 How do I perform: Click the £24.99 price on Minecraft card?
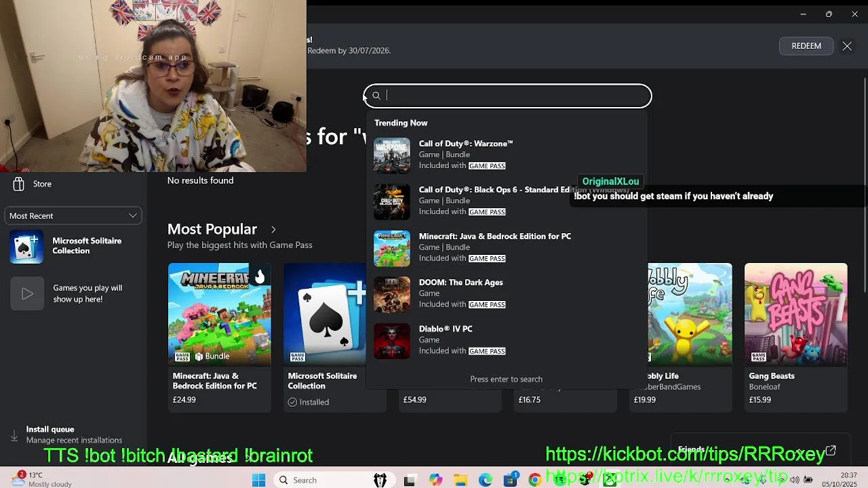point(184,400)
